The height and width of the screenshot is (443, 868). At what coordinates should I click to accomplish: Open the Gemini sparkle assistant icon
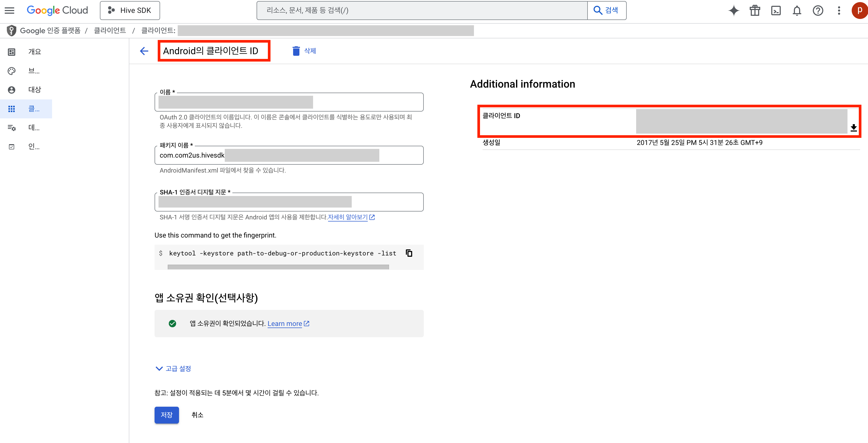734,11
